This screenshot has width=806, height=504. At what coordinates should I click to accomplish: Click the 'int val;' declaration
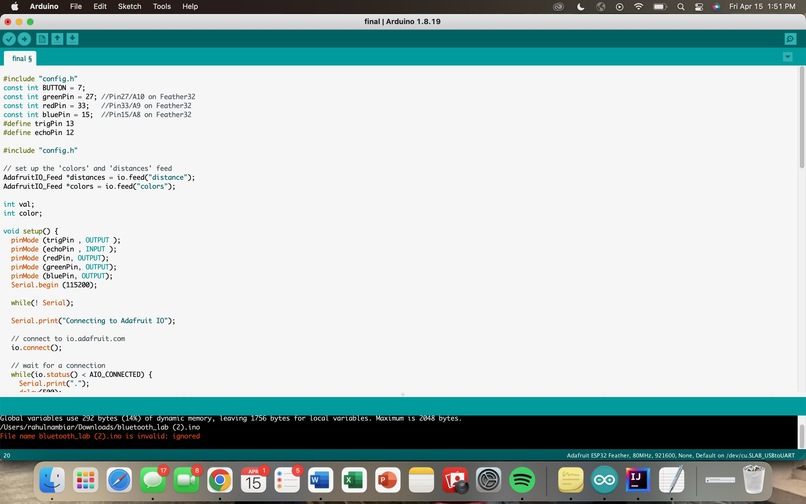[x=19, y=204]
